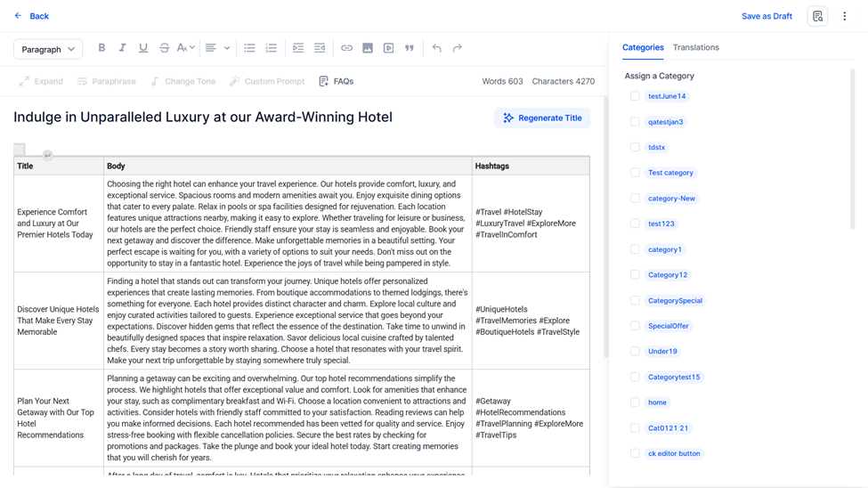The image size is (868, 488).
Task: Apply italic formatting
Action: [x=122, y=48]
